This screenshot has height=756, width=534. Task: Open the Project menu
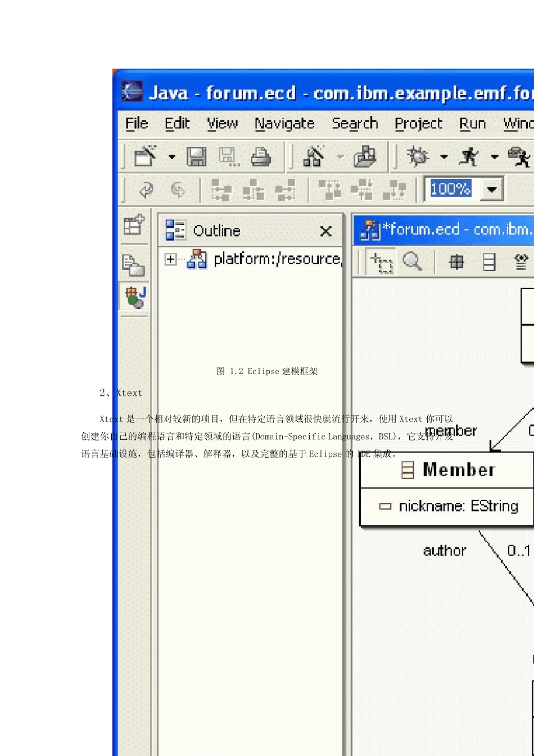(x=418, y=124)
